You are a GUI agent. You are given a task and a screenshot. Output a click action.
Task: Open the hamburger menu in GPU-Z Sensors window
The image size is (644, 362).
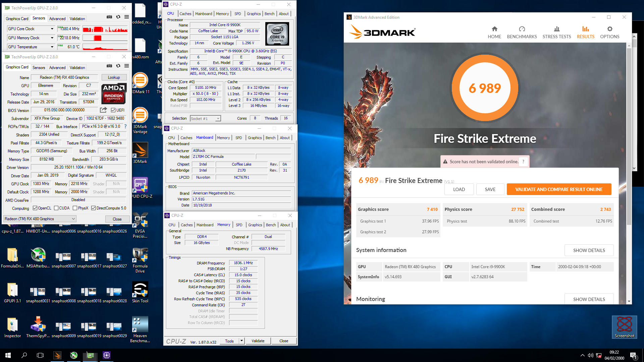click(x=126, y=17)
